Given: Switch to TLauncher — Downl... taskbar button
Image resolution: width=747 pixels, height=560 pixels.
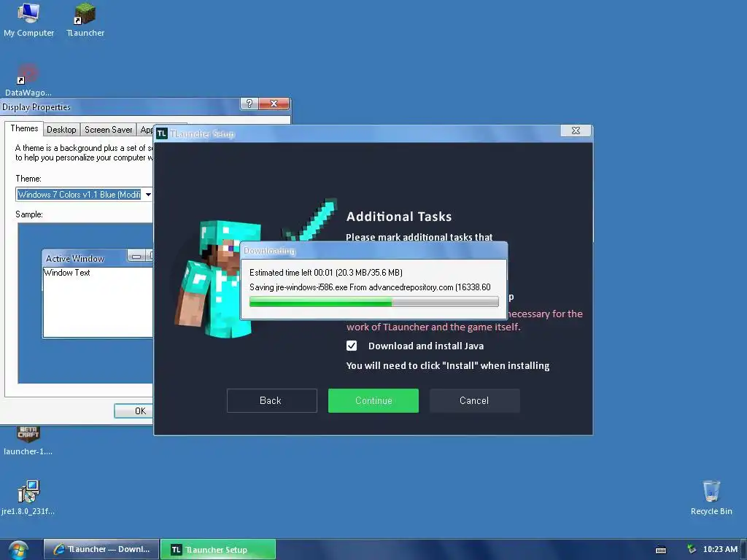Looking at the screenshot, I should point(101,550).
